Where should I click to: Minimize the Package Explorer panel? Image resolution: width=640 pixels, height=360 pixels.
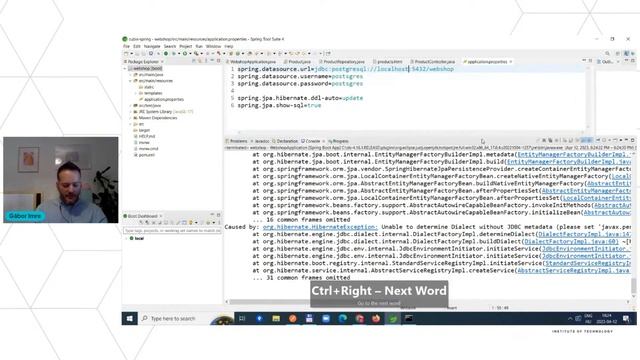click(x=213, y=61)
